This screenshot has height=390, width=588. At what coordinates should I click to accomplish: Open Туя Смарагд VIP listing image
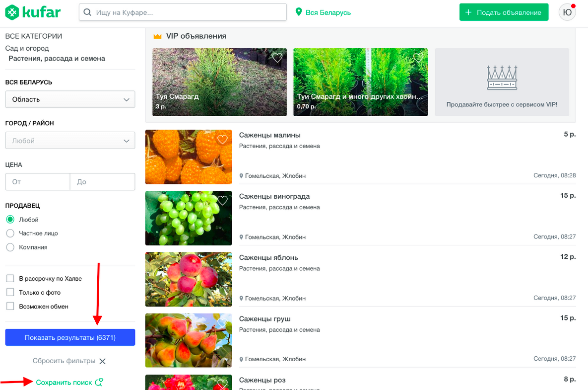point(219,82)
